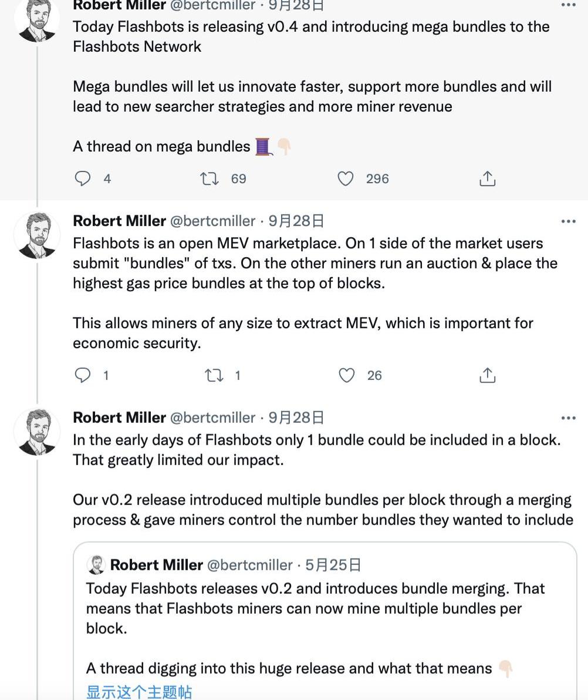Share the v0.4 mega bundles tweet

[487, 179]
